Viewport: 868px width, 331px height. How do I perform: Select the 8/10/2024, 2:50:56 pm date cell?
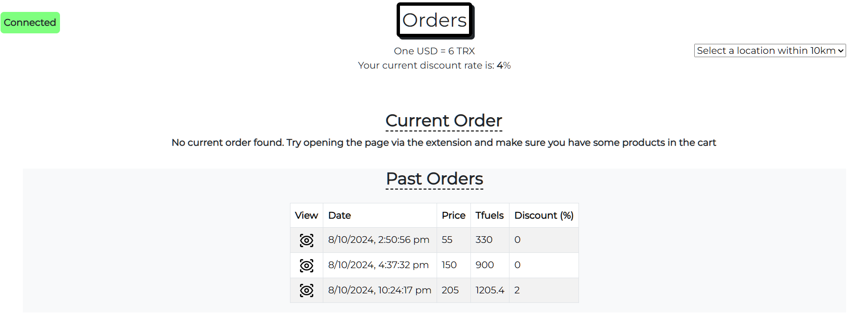click(379, 240)
